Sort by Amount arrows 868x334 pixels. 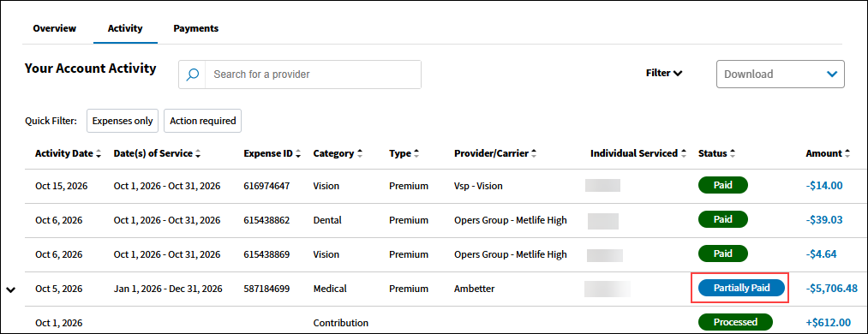point(847,154)
